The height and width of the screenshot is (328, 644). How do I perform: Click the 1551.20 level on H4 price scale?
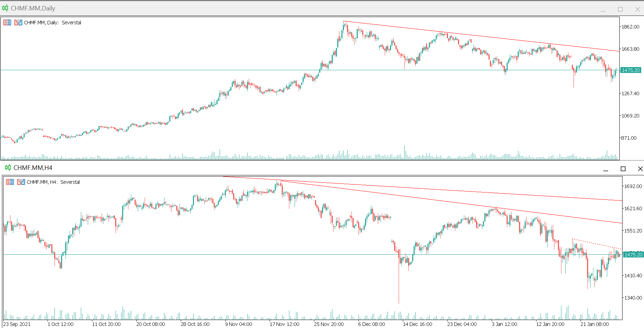(x=633, y=231)
